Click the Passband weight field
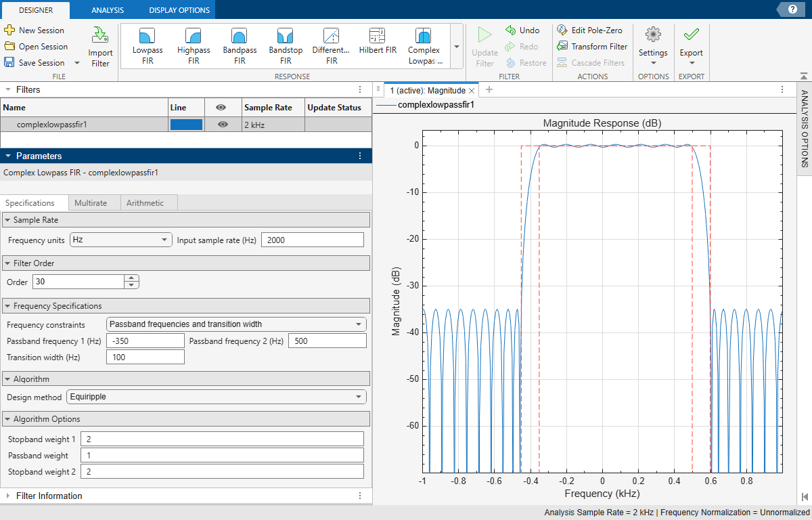Screen dimensions: 812x520 222,455
